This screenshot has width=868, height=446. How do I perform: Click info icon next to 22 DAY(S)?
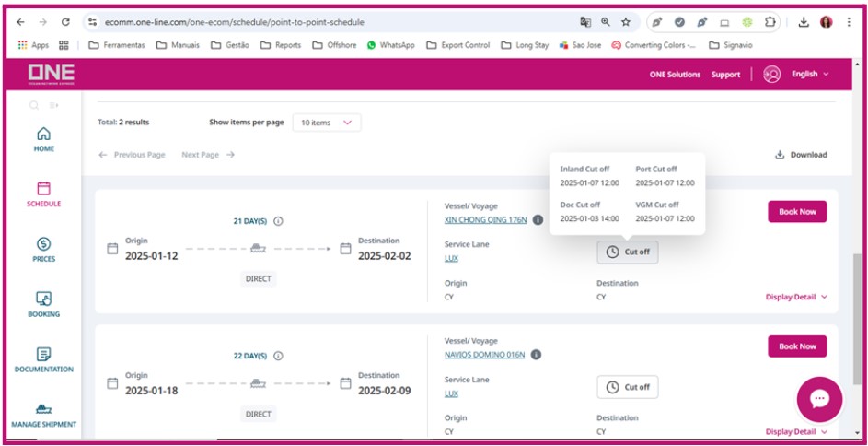point(279,356)
